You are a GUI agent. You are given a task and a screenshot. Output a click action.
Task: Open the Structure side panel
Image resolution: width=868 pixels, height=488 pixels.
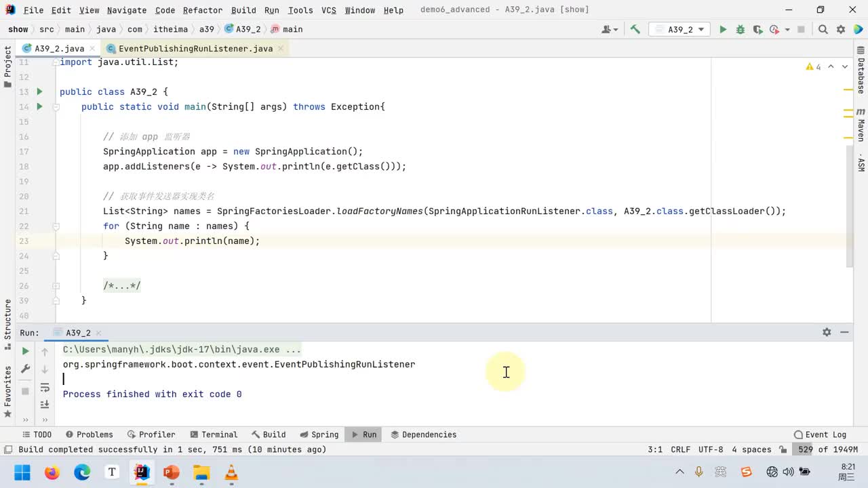7,324
